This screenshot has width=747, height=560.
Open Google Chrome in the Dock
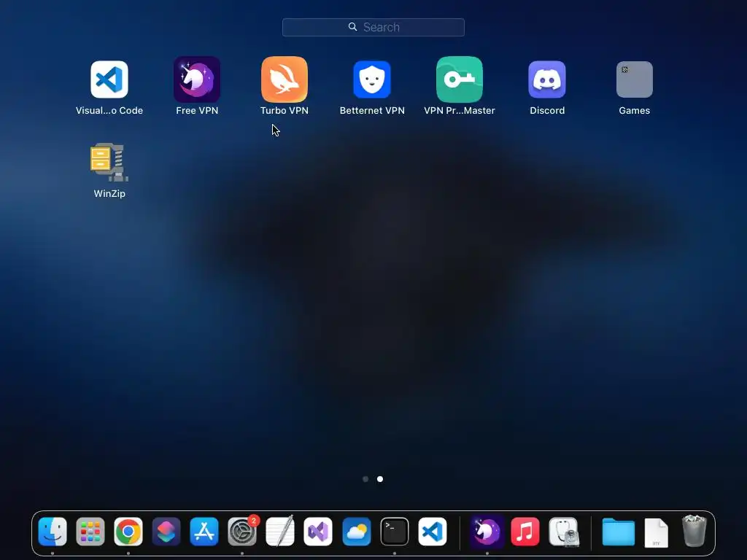(x=128, y=532)
